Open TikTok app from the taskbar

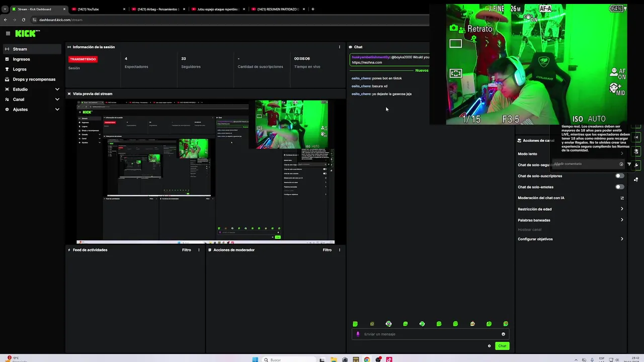click(389, 359)
